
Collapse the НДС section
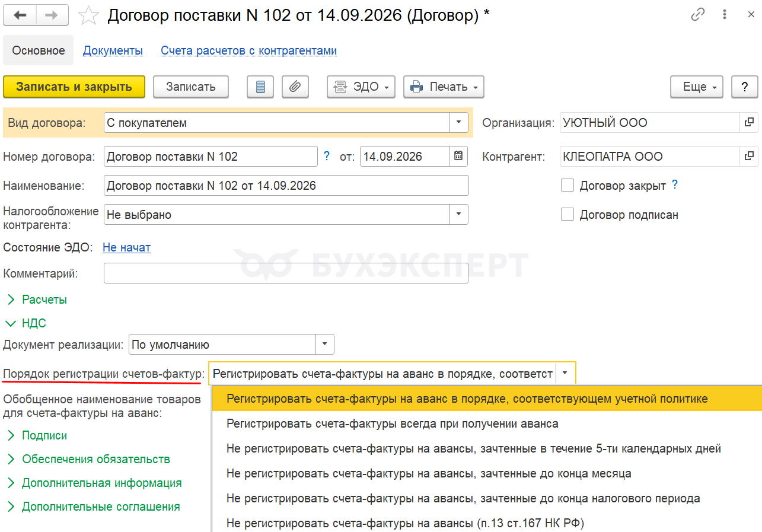[x=33, y=323]
